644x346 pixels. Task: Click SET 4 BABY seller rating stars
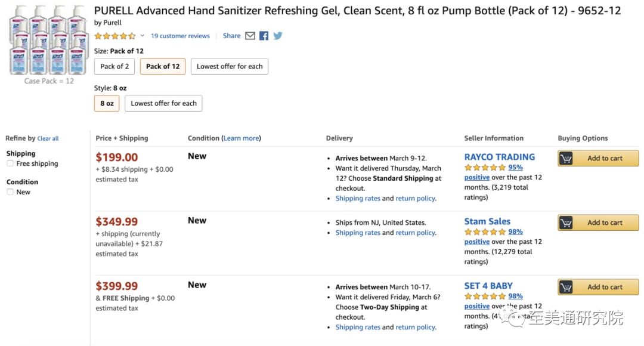point(485,296)
